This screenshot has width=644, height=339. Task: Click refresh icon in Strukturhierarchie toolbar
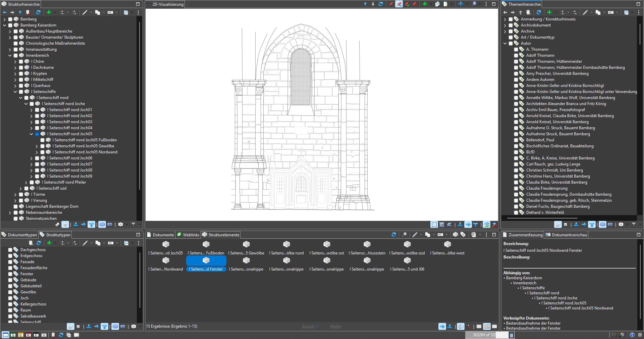38,12
